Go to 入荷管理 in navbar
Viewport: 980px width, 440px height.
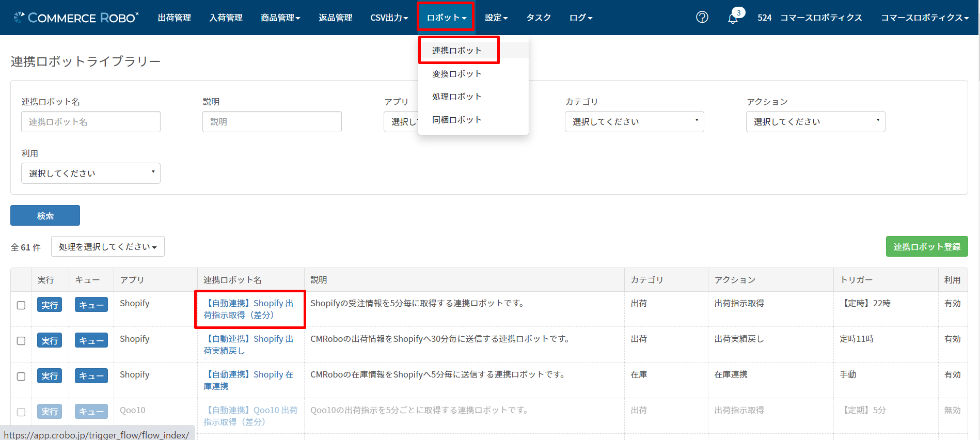tap(226, 18)
